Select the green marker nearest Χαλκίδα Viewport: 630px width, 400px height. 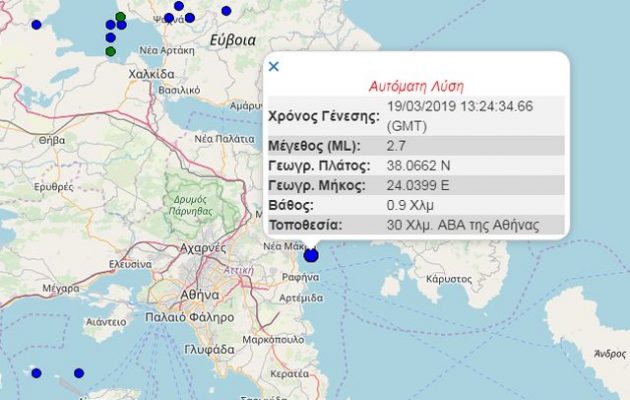(111, 51)
